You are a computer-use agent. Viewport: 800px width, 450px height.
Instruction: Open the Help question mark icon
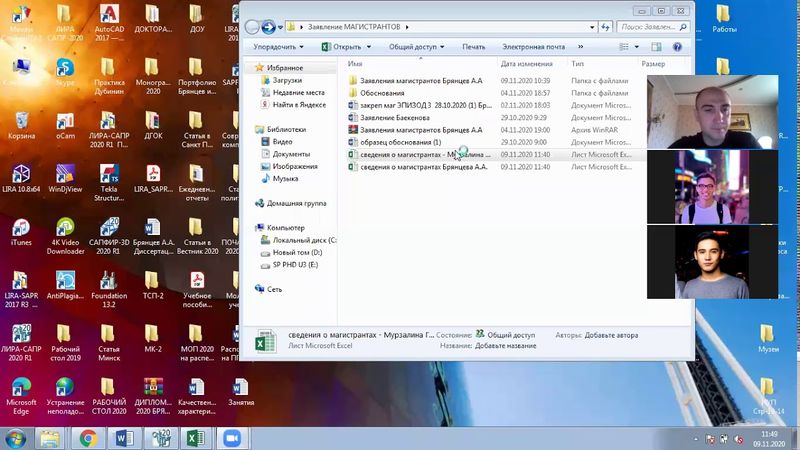point(677,46)
